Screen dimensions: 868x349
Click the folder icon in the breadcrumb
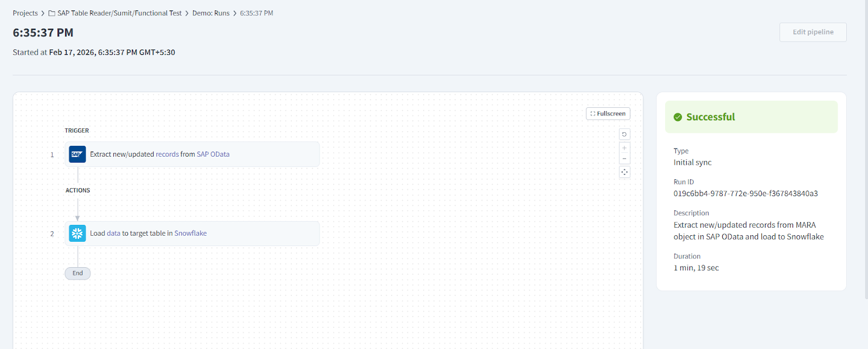point(52,14)
